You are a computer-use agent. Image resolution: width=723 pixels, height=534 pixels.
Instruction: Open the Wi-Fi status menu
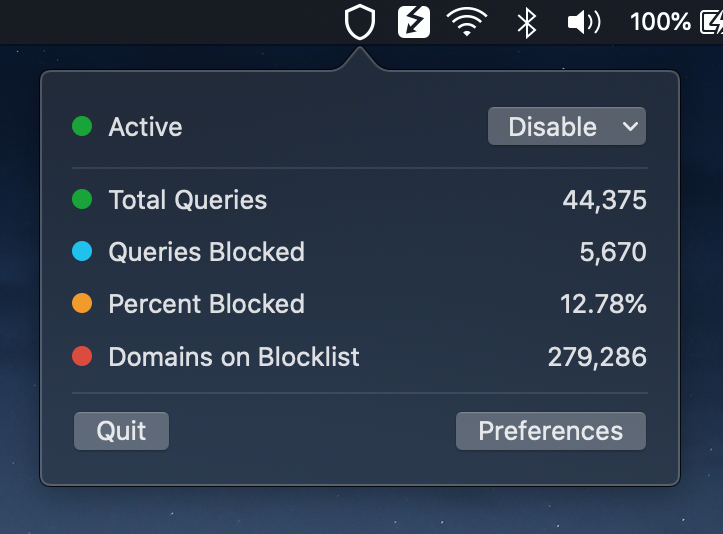pos(467,22)
